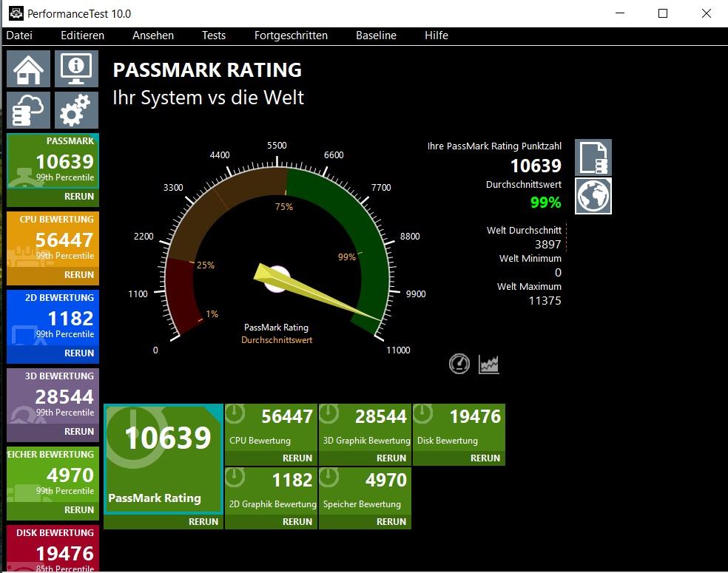728x573 pixels.
Task: Click the CPU Bewertung 56447 bottom tile
Action: pyautogui.click(x=271, y=427)
